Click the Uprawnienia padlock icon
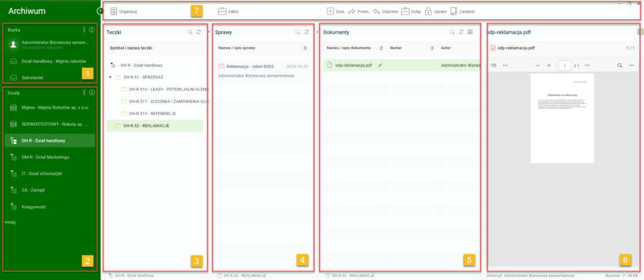Image resolution: width=644 pixels, height=280 pixels. coord(428,11)
